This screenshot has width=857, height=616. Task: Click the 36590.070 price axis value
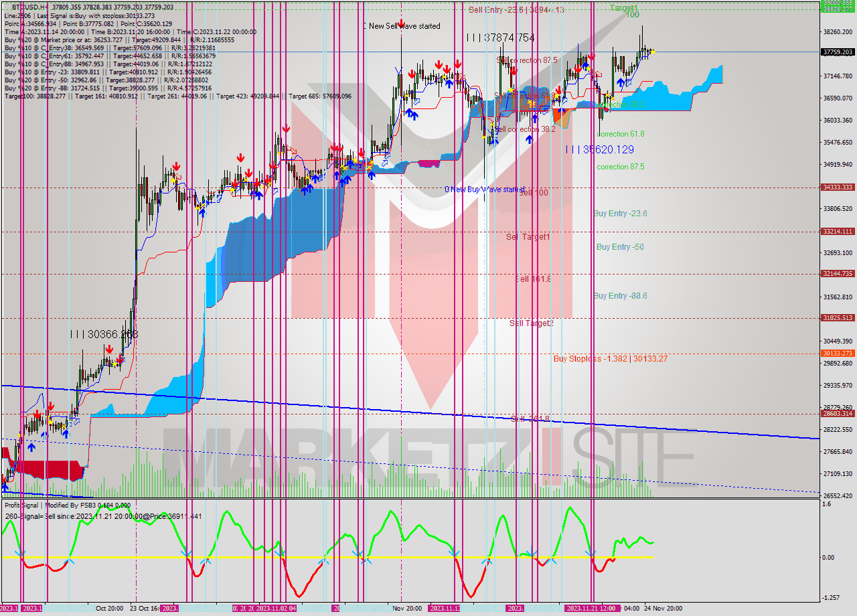[838, 98]
